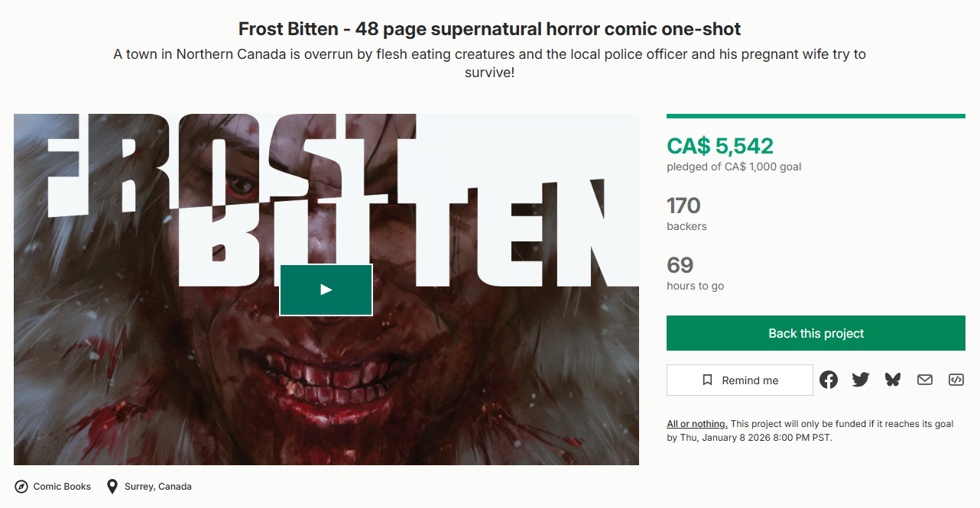980x508 pixels.
Task: Open the Comic Books category link
Action: (x=62, y=487)
